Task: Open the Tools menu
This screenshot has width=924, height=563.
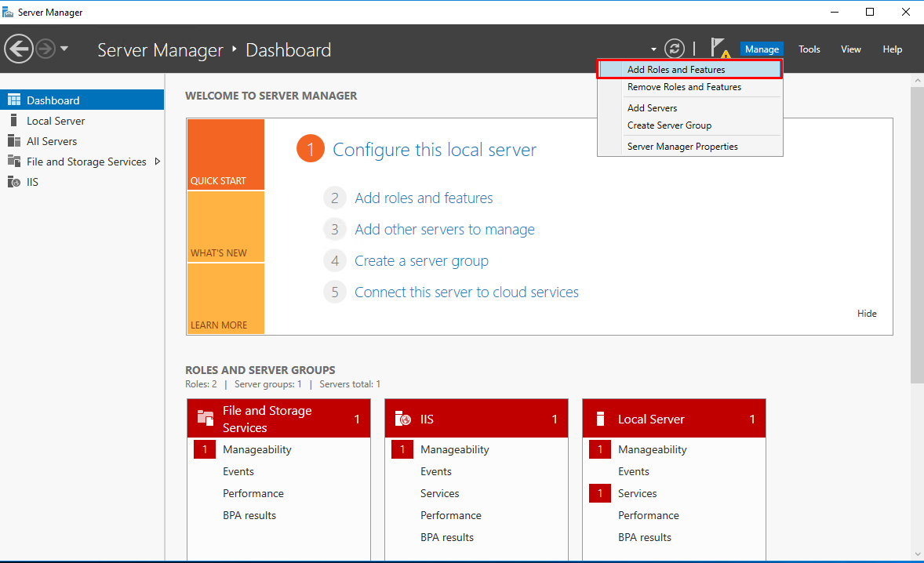Action: pos(809,49)
